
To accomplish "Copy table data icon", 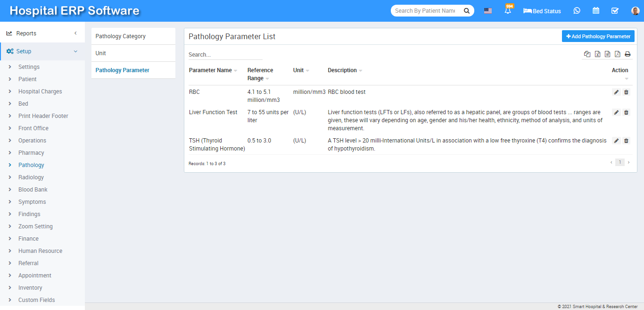I will point(587,54).
